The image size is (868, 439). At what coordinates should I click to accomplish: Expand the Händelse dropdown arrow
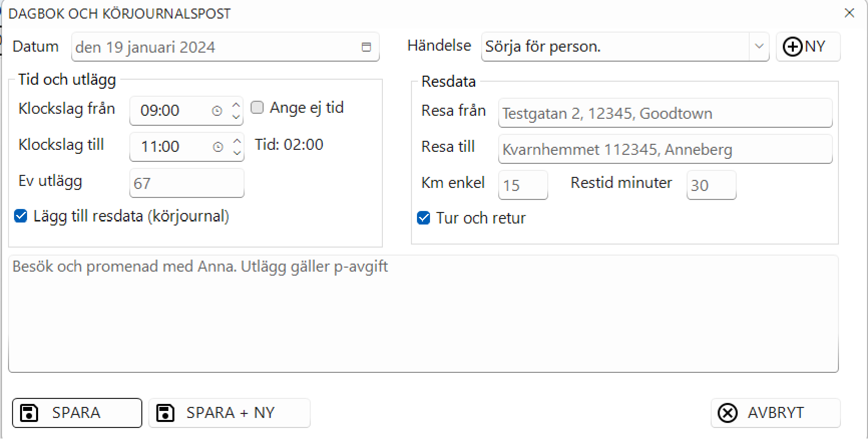click(x=759, y=47)
